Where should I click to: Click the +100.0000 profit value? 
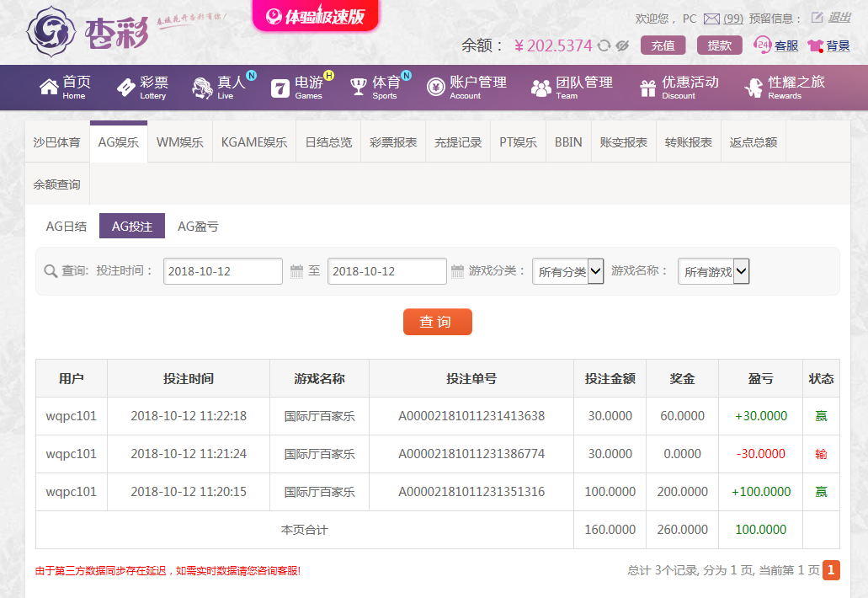(x=760, y=492)
